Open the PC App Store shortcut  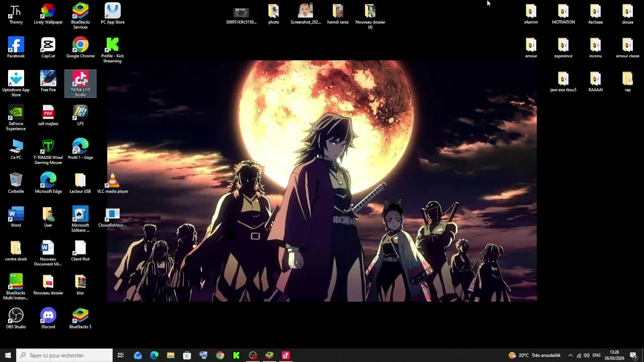click(x=113, y=14)
